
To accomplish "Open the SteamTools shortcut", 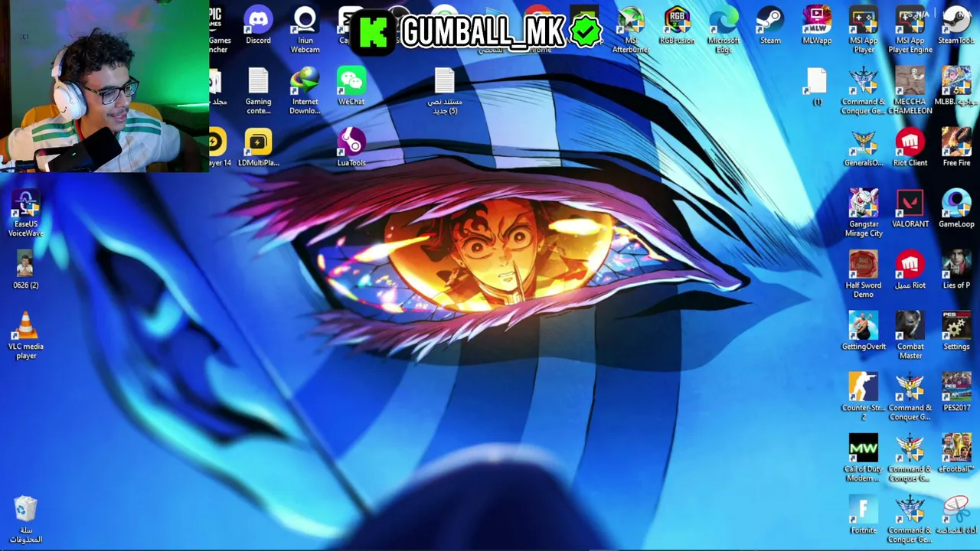I will 956,25.
